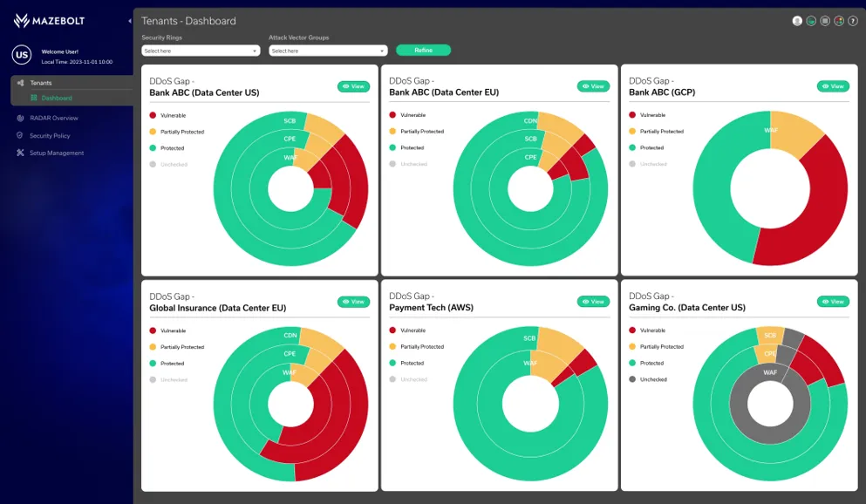The height and width of the screenshot is (504, 866).
Task: Click the MazeBolt logo in the sidebar
Action: [49, 21]
